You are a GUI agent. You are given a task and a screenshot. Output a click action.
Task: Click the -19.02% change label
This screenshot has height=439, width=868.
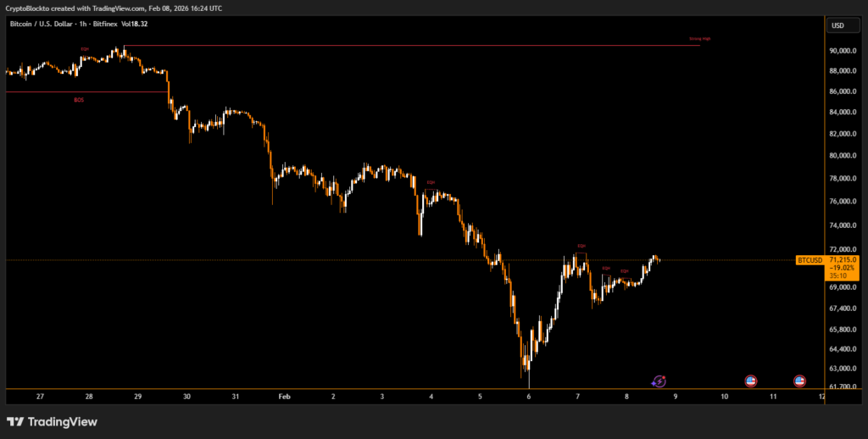pyautogui.click(x=843, y=267)
